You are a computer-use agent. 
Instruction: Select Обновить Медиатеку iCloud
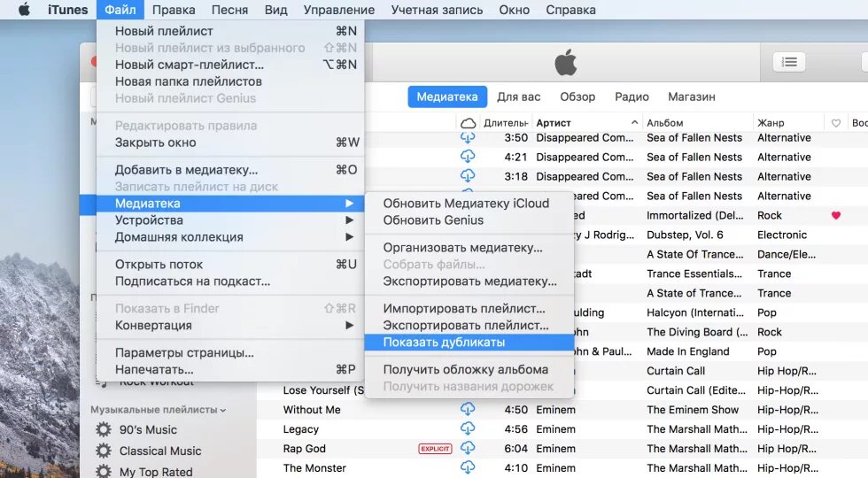(469, 203)
